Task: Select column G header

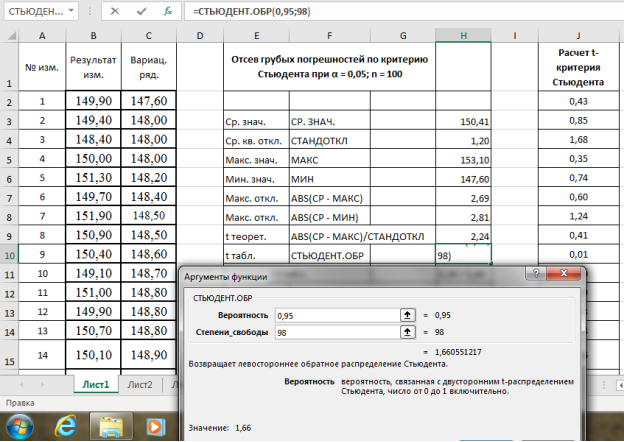Action: (x=403, y=36)
